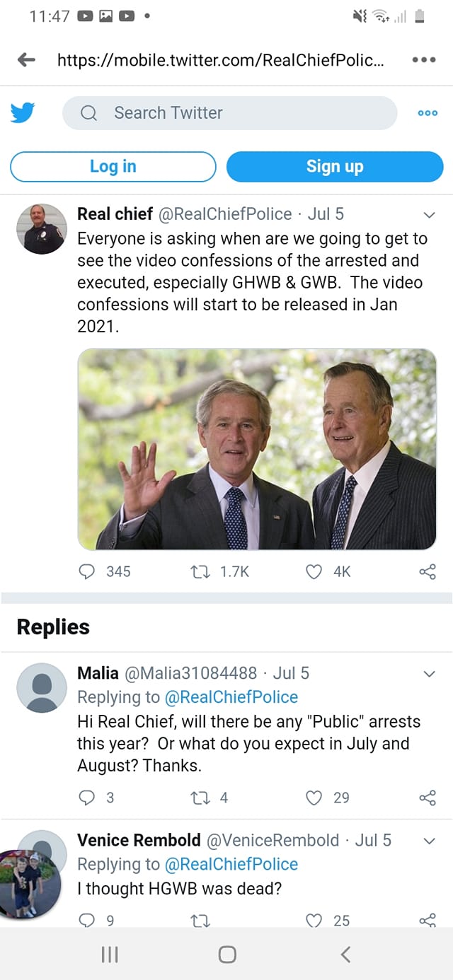Open the blue more options dots
The image size is (453, 980).
click(428, 113)
